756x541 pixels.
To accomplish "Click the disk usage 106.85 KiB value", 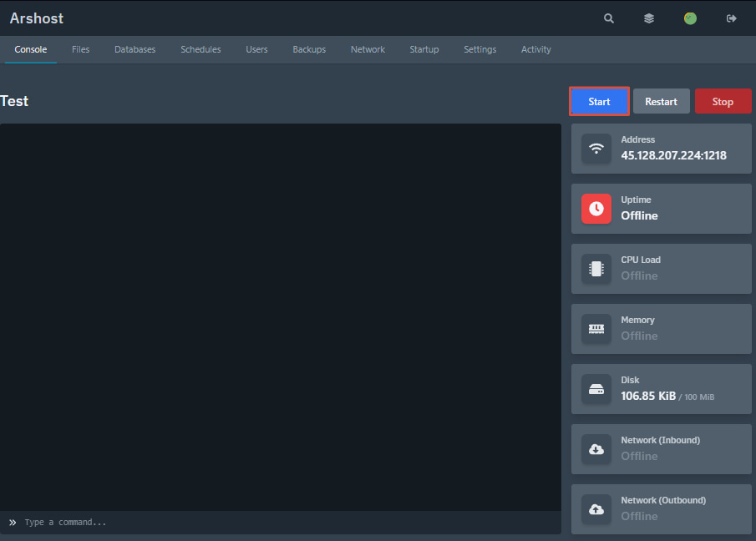I will (648, 396).
